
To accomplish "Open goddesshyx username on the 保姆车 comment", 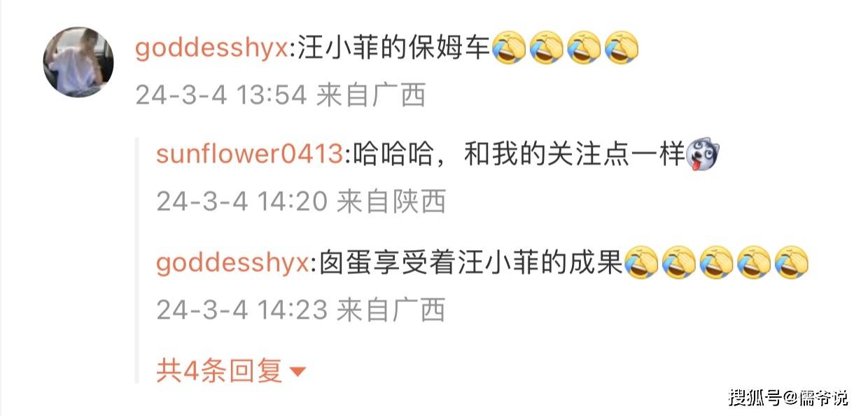I will point(211,49).
